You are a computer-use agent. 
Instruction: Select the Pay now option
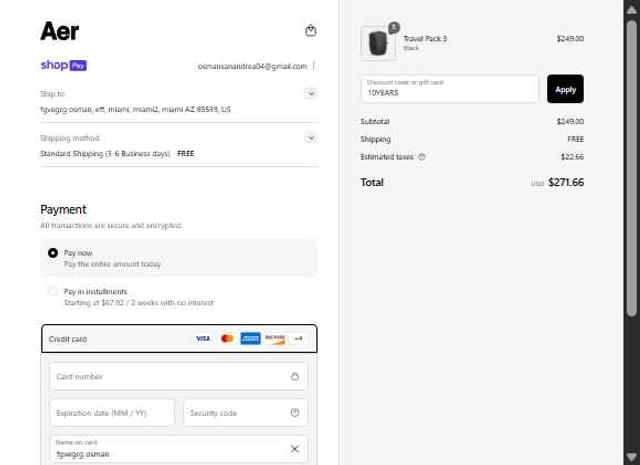53,253
